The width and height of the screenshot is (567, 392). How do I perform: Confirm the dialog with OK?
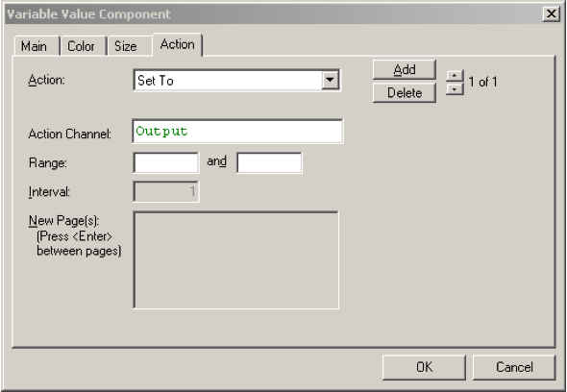424,367
